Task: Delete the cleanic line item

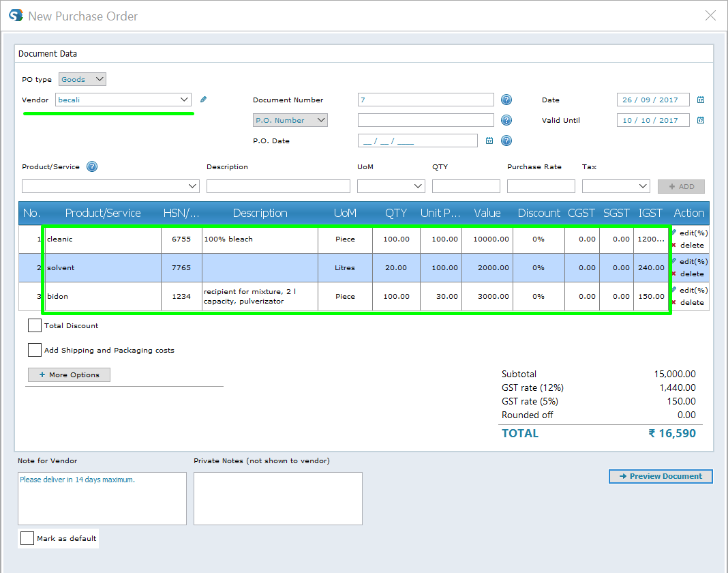Action: tap(688, 246)
